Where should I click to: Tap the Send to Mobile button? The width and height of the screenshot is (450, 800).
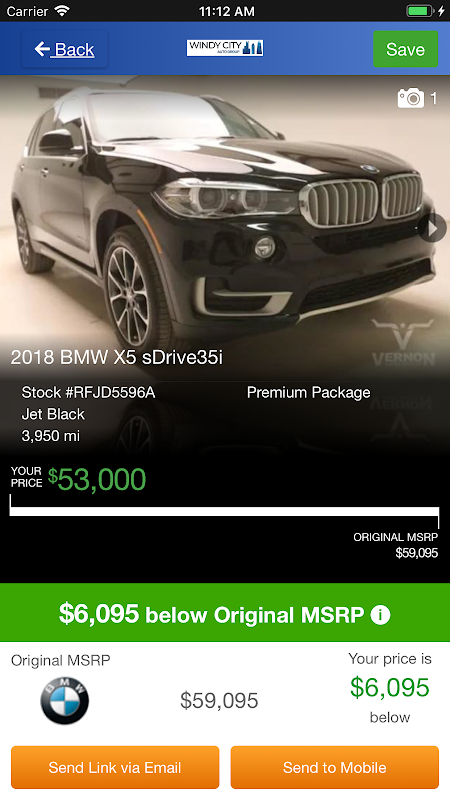(x=335, y=767)
